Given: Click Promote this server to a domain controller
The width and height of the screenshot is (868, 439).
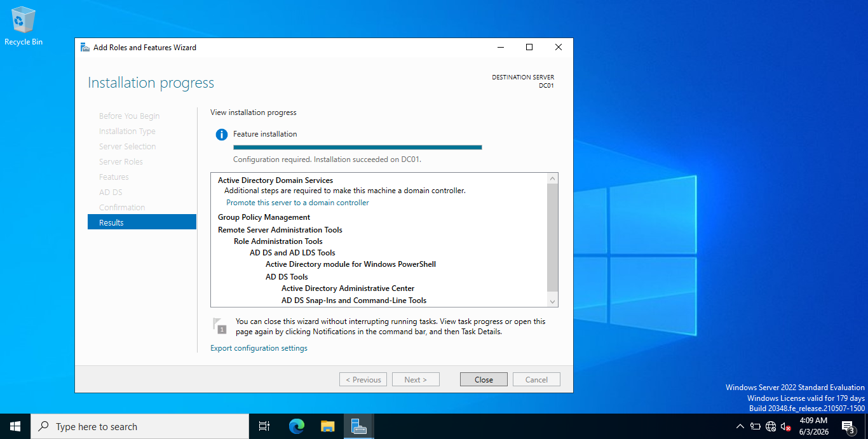Looking at the screenshot, I should 297,203.
